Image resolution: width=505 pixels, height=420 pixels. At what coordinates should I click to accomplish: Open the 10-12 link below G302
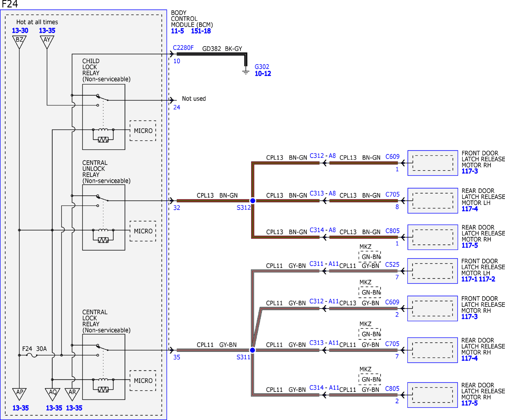pyautogui.click(x=263, y=73)
